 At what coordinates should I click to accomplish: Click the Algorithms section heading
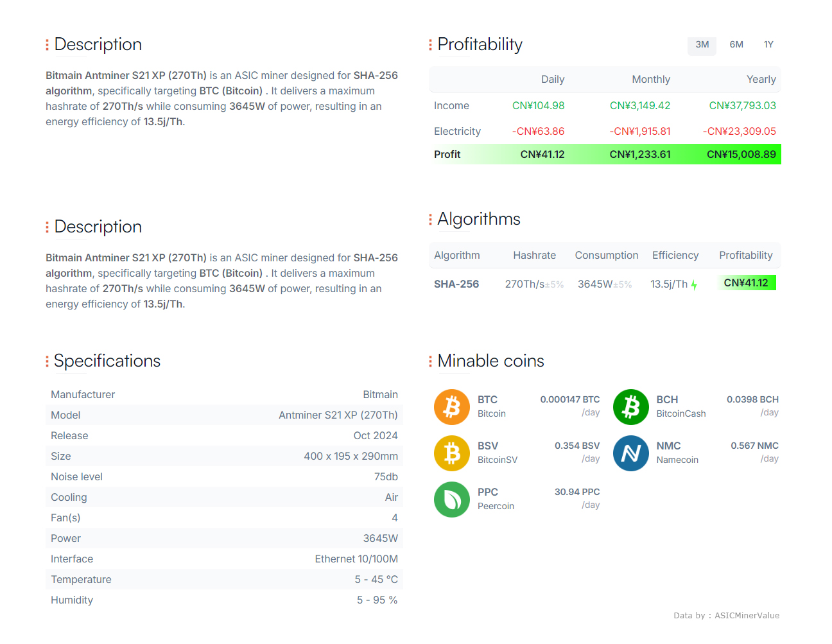[x=479, y=219]
